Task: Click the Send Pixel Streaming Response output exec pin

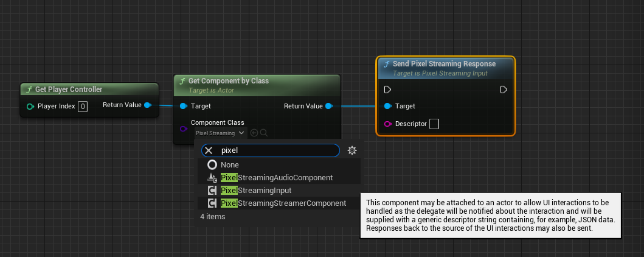Action: tap(504, 90)
